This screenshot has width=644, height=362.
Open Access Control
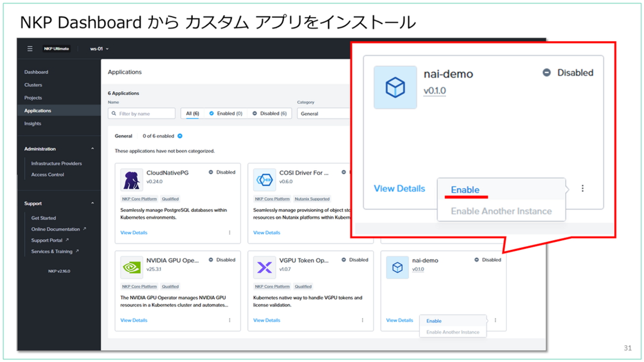point(48,175)
